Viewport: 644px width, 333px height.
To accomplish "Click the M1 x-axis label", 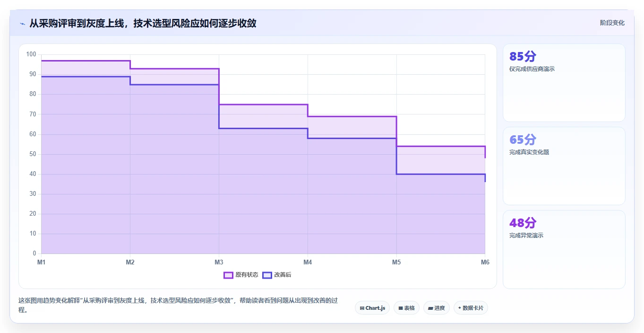I will tap(41, 262).
